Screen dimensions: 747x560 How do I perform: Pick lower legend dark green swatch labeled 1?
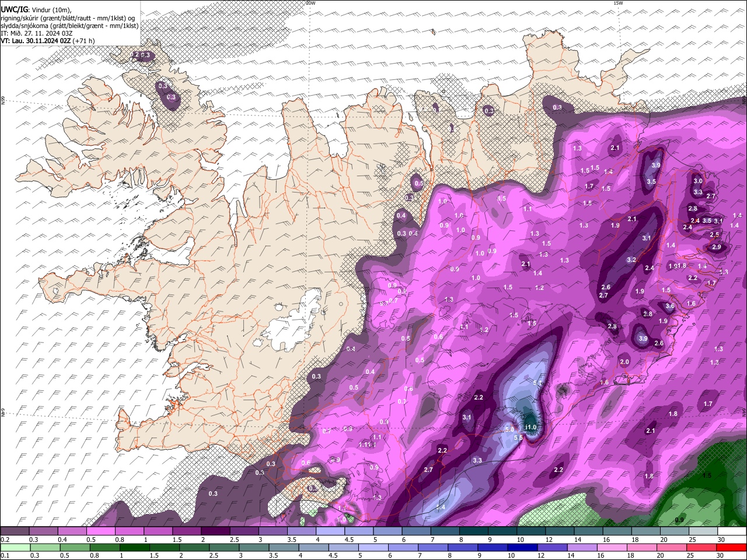(x=134, y=548)
